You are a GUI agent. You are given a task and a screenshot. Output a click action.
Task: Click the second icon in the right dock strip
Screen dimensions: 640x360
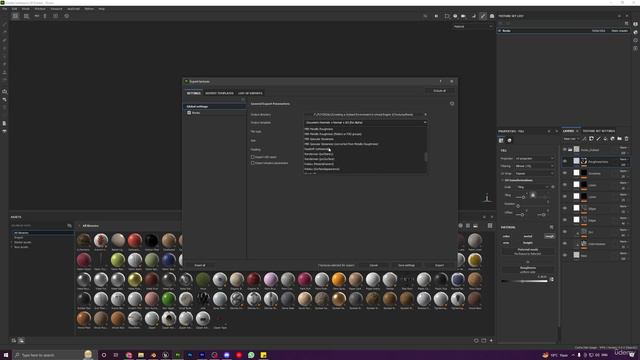coord(636,32)
